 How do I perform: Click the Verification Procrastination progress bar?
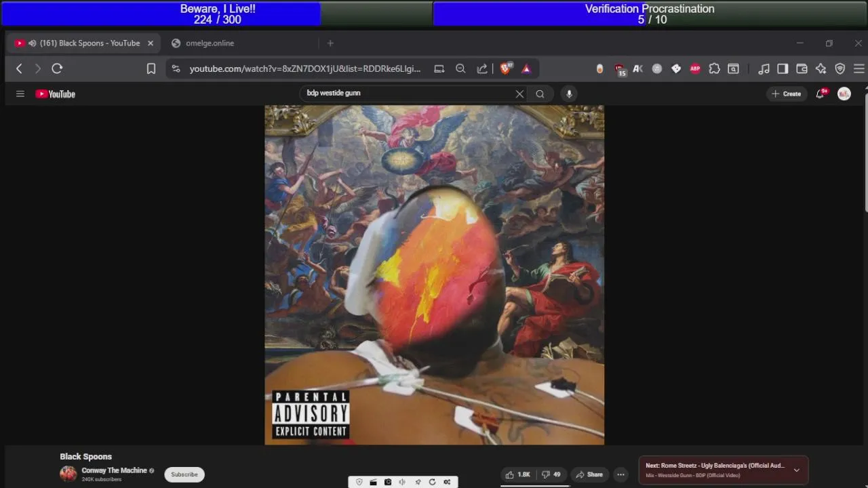650,14
